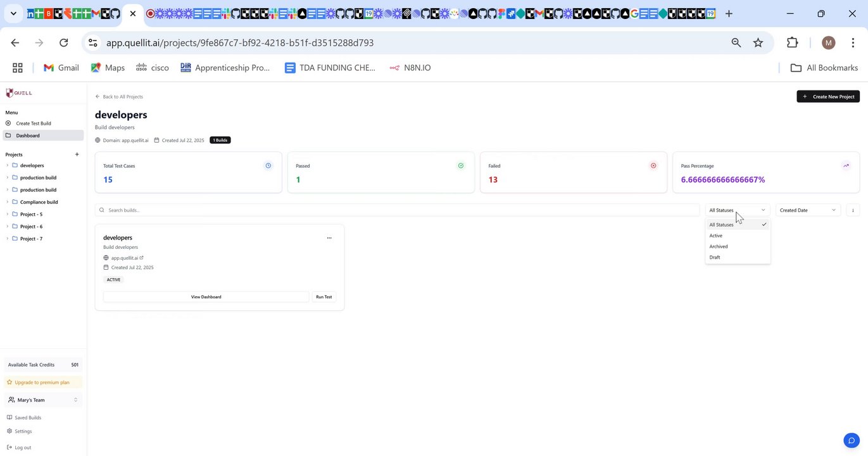
Task: Expand Project - 6 chevron
Action: coord(8,226)
